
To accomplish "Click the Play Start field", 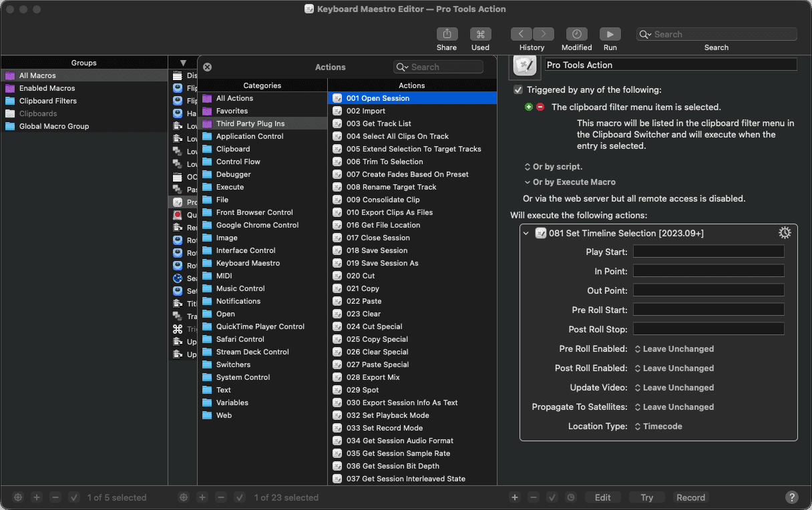I will point(708,252).
